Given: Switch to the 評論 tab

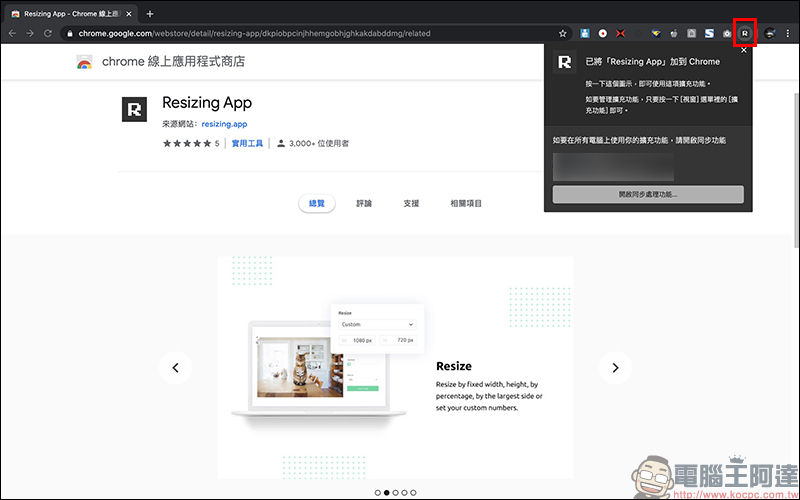Looking at the screenshot, I should point(364,203).
